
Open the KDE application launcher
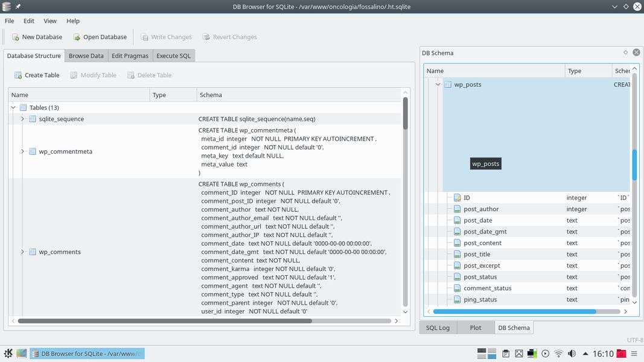(8, 354)
